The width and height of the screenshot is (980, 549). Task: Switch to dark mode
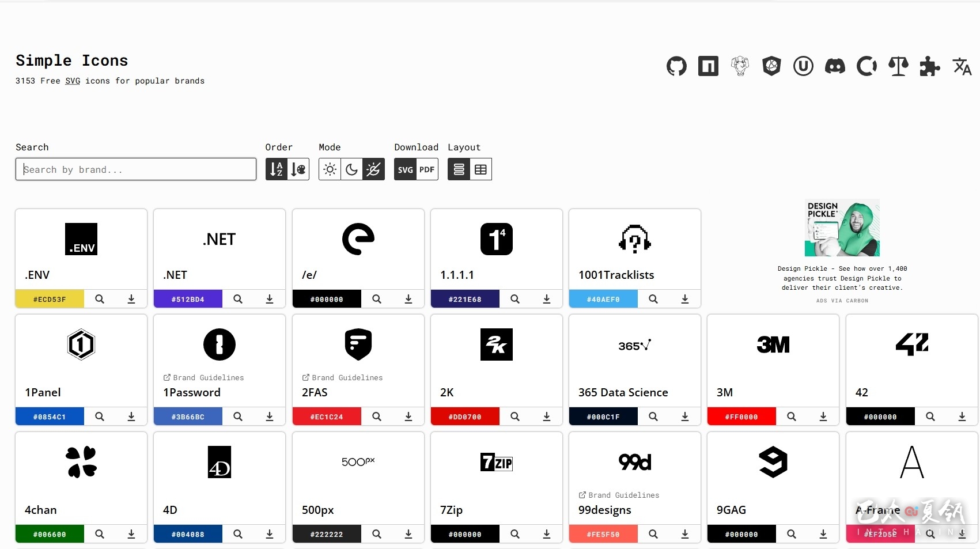pos(351,169)
